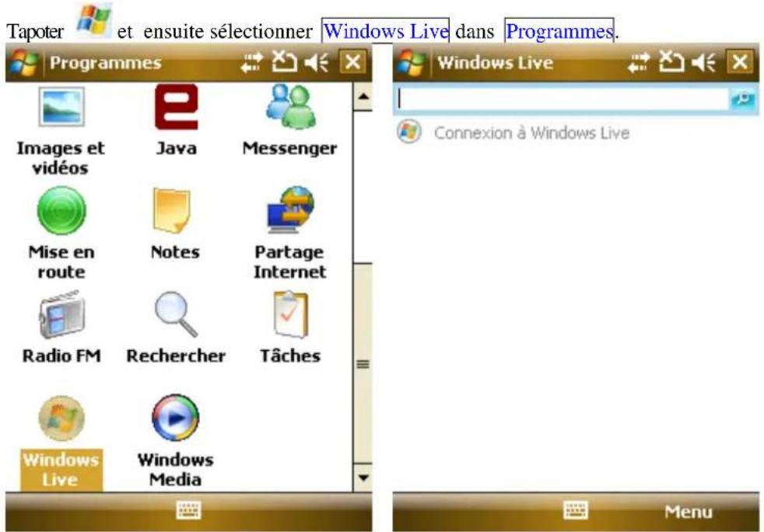Click the Partage Internet label text
Image resolution: width=764 pixels, height=532 pixels.
[x=290, y=262]
